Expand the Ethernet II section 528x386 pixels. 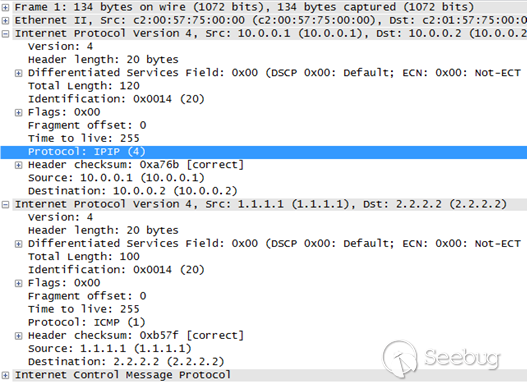(5, 21)
